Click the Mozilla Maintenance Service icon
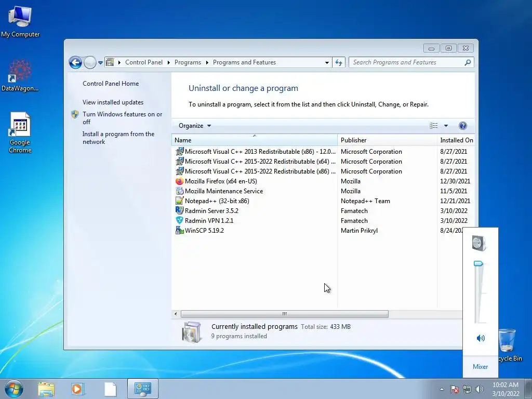Viewport: 532px width, 399px height. [179, 191]
